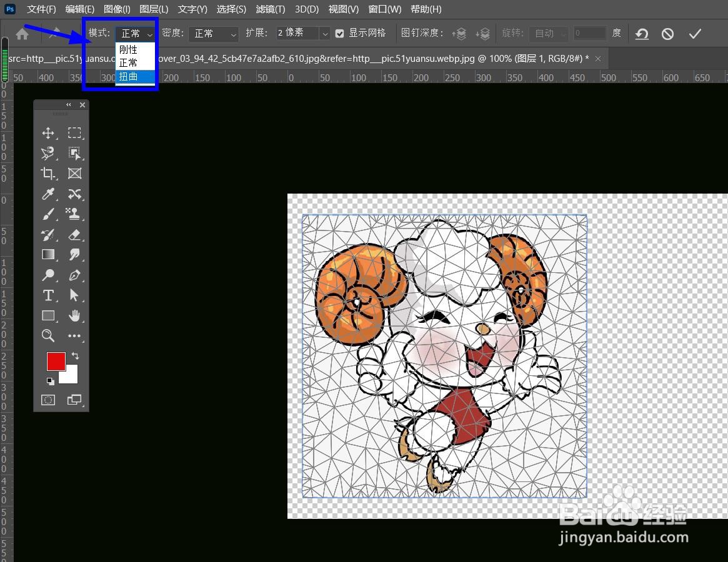Image resolution: width=728 pixels, height=562 pixels.
Task: Select the Frame tool
Action: [74, 174]
